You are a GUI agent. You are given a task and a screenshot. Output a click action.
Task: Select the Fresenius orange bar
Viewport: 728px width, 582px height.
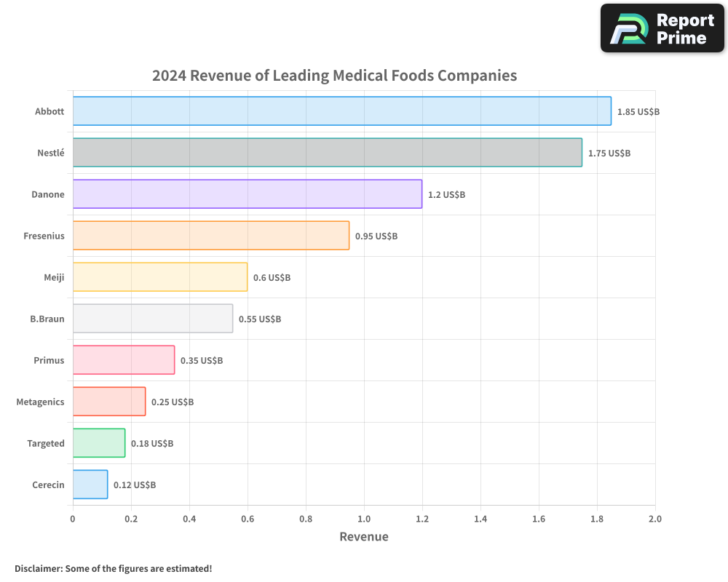211,236
